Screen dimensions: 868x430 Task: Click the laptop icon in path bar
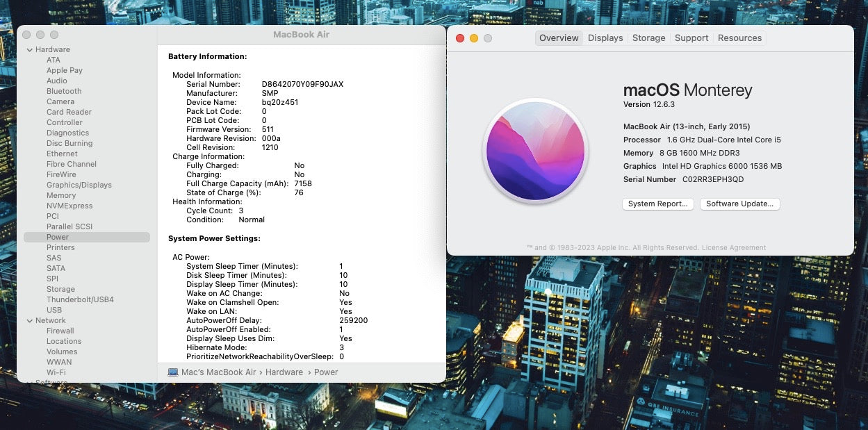point(173,372)
